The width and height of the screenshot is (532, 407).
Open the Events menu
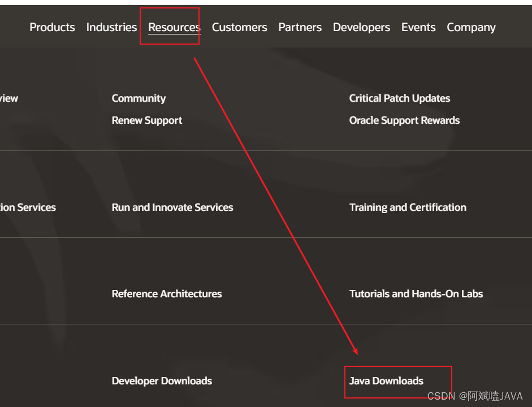pyautogui.click(x=418, y=27)
